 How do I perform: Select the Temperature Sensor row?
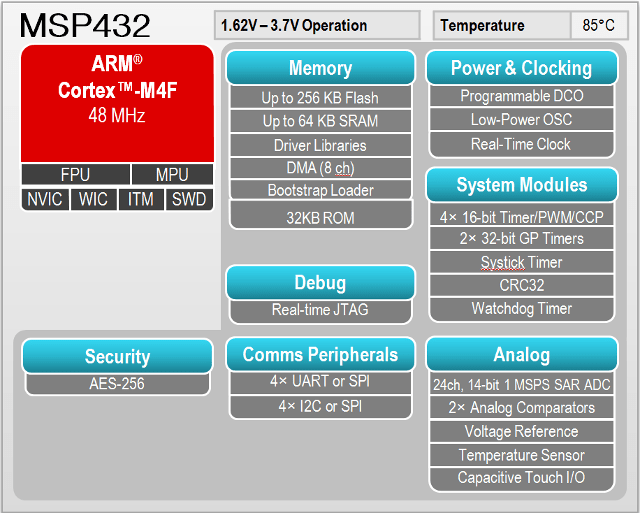tap(522, 455)
